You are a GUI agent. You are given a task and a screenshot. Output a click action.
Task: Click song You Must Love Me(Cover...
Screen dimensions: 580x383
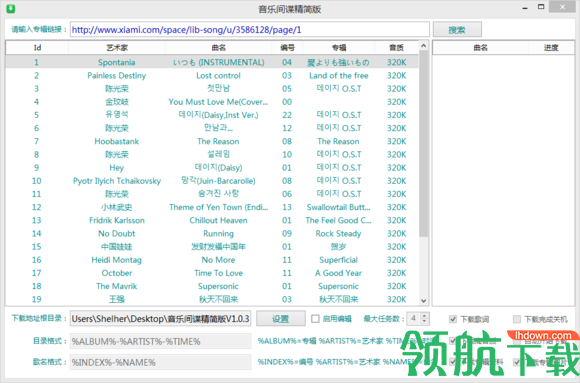218,102
